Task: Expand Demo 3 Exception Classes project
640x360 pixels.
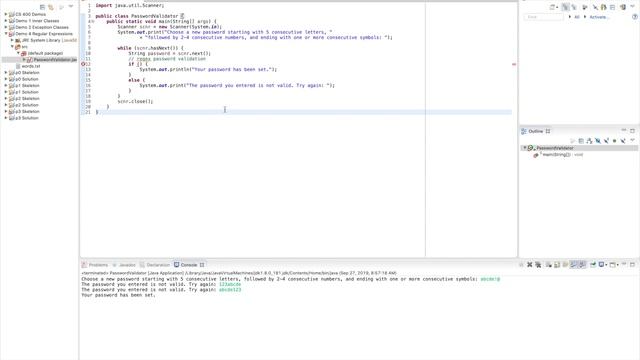Action: (6, 27)
